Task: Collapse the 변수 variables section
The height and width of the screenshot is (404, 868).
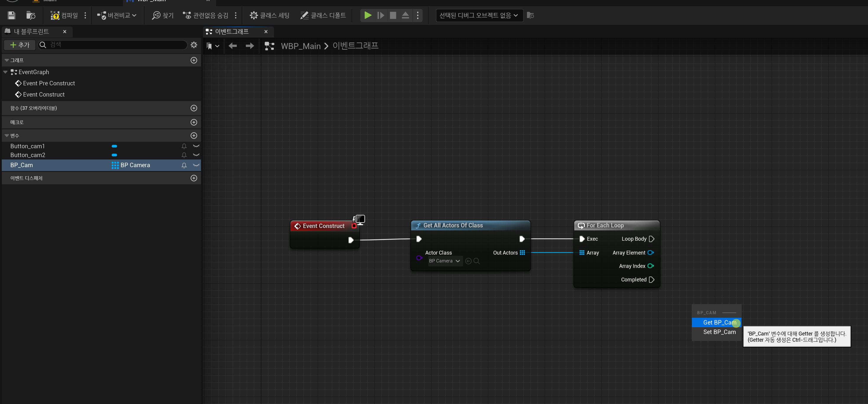Action: (x=7, y=136)
